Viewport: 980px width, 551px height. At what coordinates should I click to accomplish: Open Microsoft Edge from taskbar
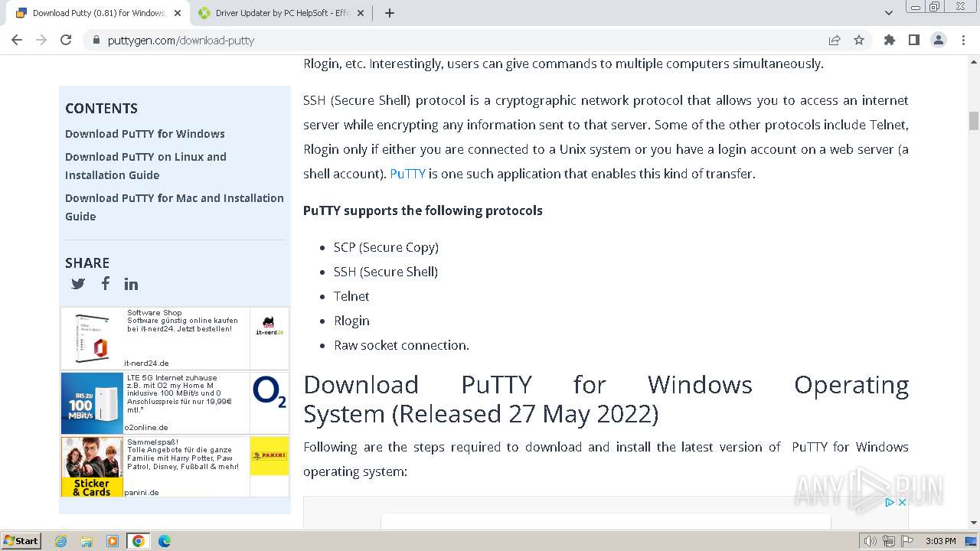click(165, 541)
